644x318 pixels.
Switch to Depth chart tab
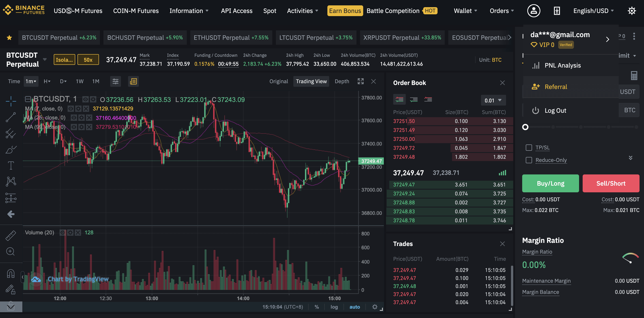[x=342, y=81]
